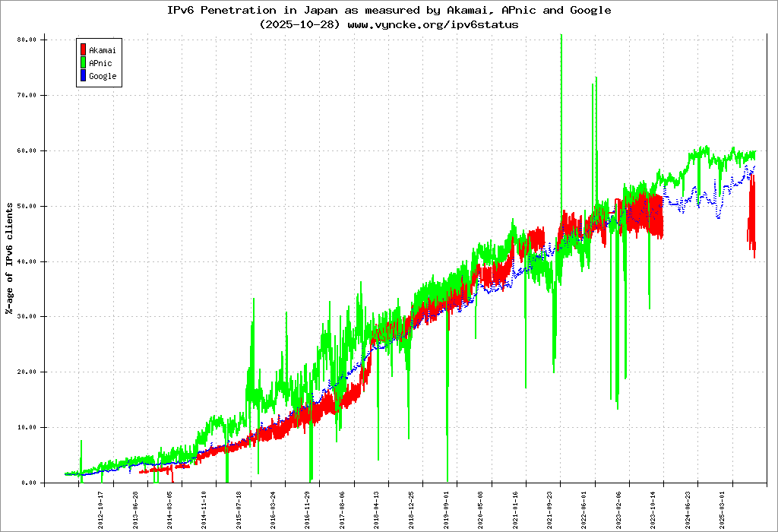Screen dimensions: 778x532
Task: Click the blue Google legend swatch
Action: pos(83,76)
